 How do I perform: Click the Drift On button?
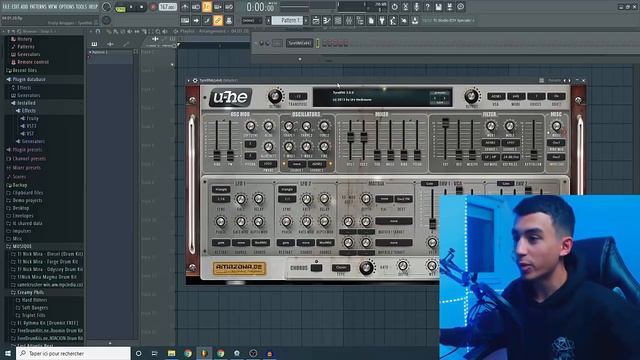click(x=556, y=96)
